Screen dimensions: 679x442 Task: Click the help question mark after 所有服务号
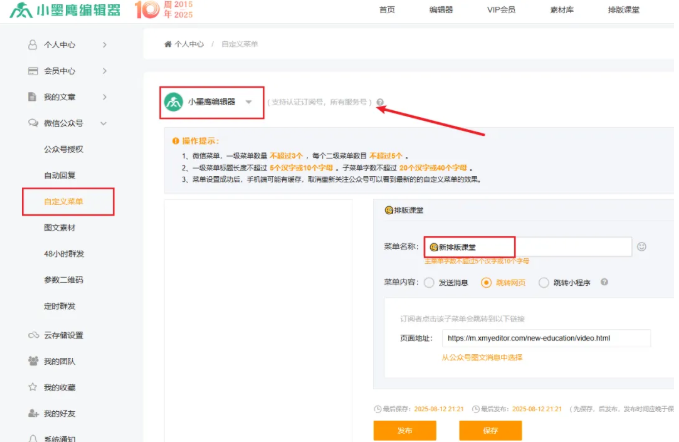380,102
